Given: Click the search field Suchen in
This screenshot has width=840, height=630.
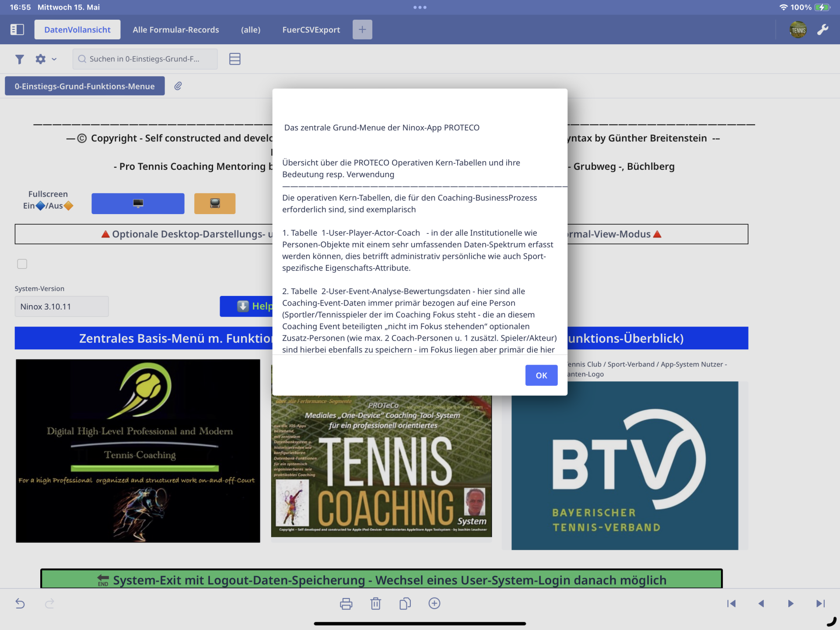Looking at the screenshot, I should (145, 59).
